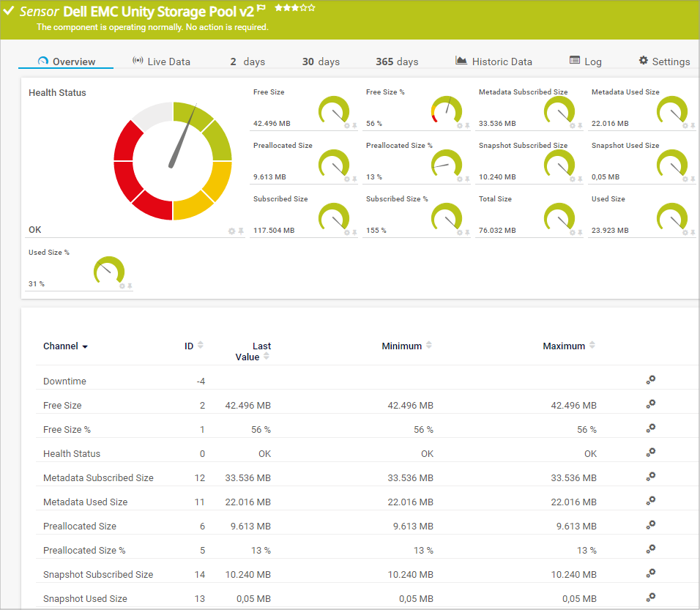Pin the Free Size gauge as primary

tap(354, 126)
